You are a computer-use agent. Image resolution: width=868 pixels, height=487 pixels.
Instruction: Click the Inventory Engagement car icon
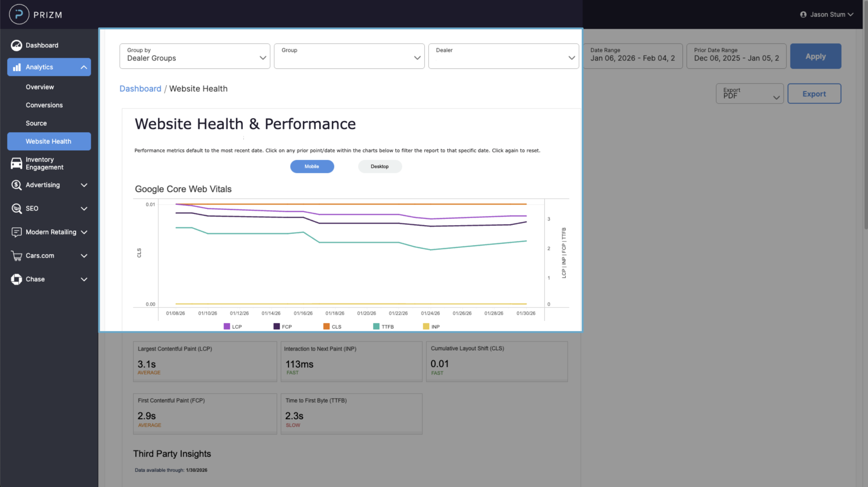click(16, 163)
